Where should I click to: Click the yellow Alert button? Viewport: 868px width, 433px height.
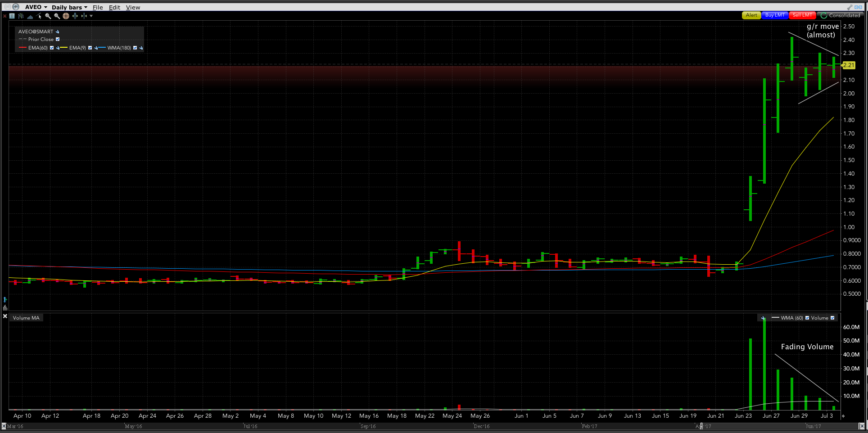pyautogui.click(x=751, y=15)
